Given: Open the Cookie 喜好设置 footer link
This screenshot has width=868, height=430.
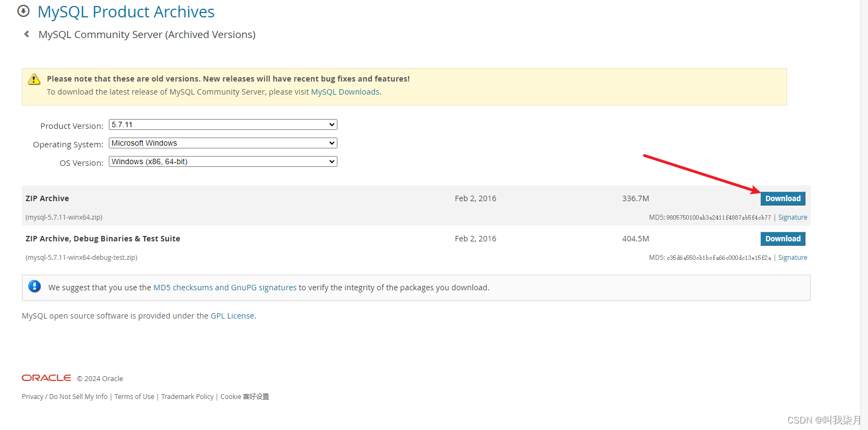Looking at the screenshot, I should (244, 397).
